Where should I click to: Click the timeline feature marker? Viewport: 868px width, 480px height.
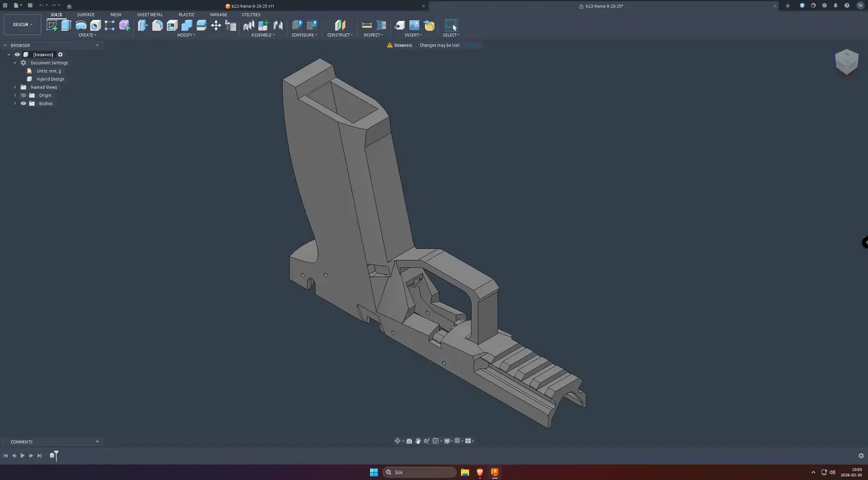click(52, 456)
